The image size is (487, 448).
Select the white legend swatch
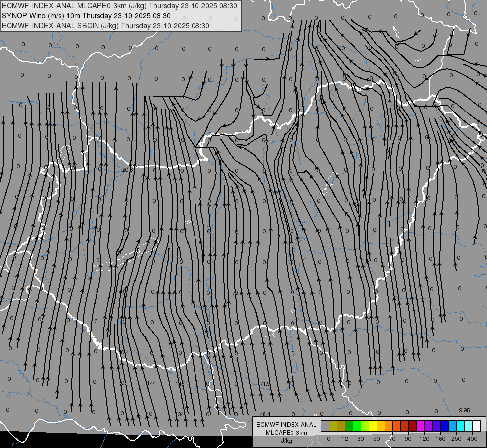pyautogui.click(x=476, y=426)
